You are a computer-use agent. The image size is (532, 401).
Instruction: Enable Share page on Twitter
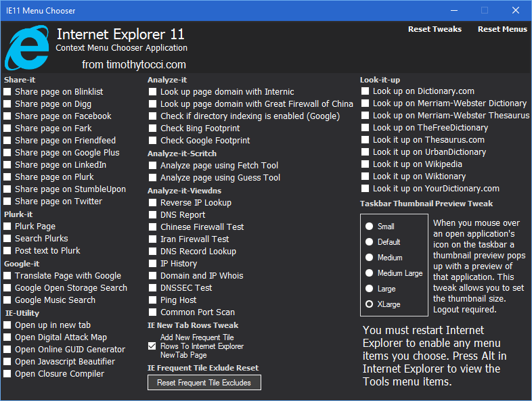tap(7, 202)
